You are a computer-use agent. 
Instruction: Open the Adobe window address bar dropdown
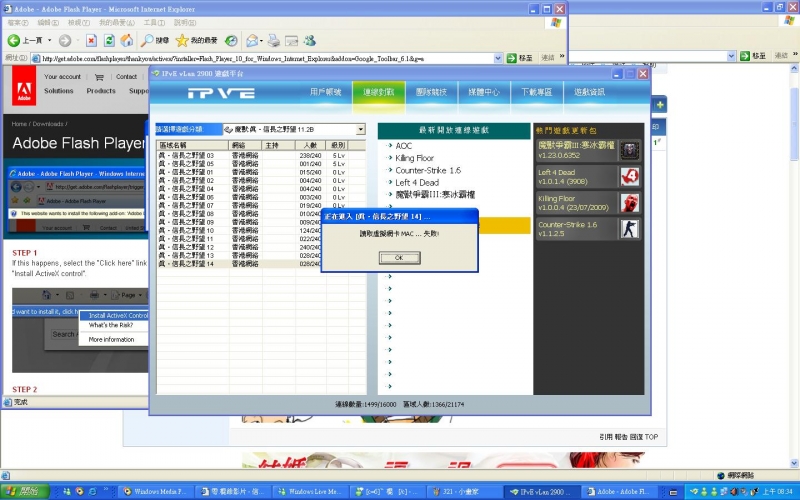pos(498,58)
